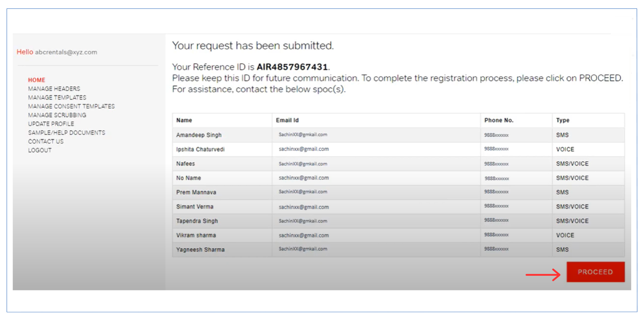Click Ipshita Chaturvedi's email address
Screen dimensions: 644x318
click(x=304, y=149)
